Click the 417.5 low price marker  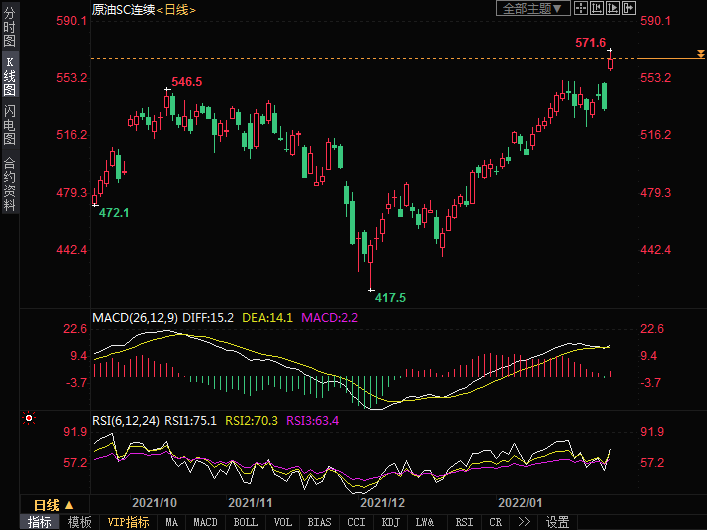pos(389,297)
